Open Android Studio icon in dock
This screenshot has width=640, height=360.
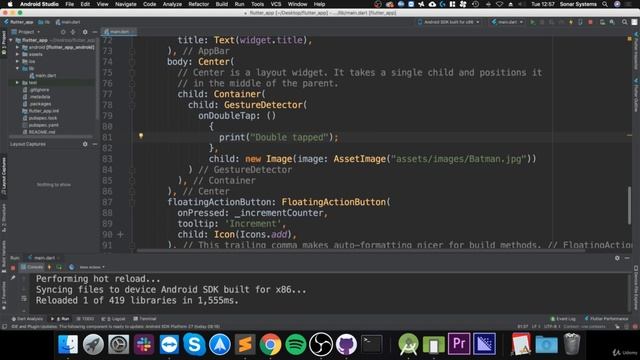pos(408,344)
